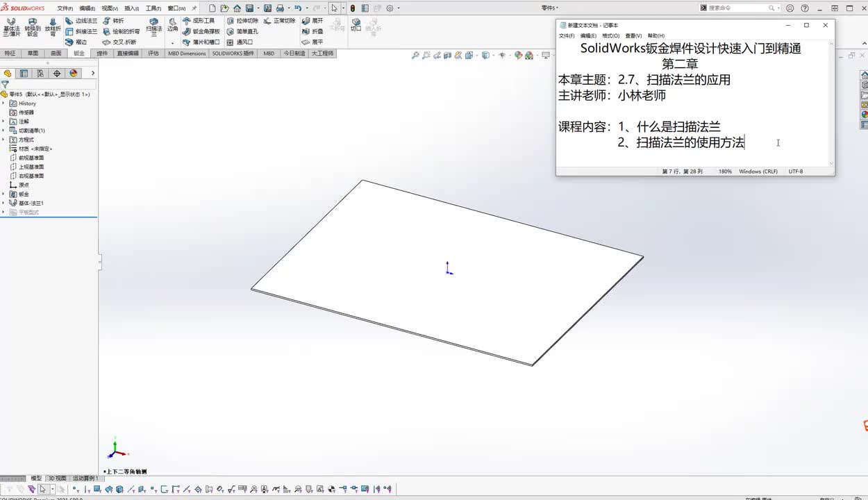Click the 转换到钣金 convert to sheet metal tool

32,27
